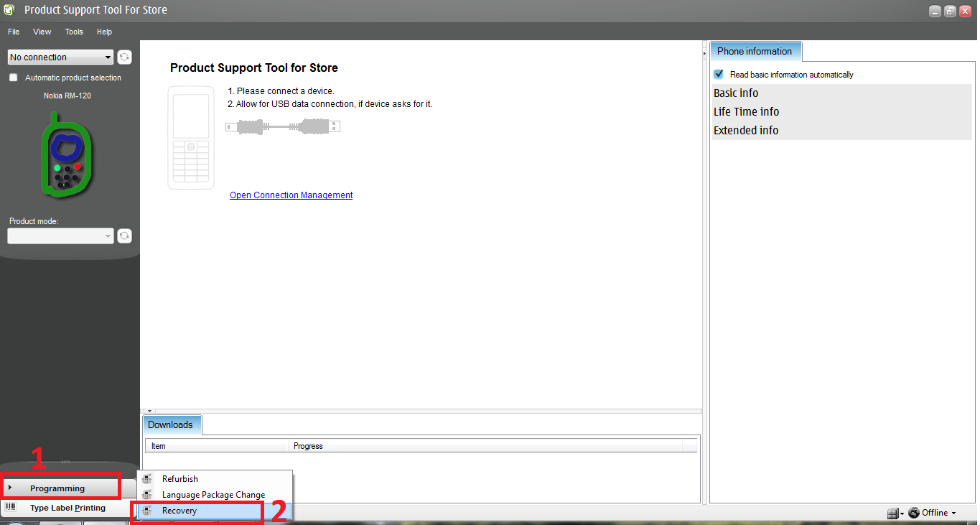This screenshot has height=525, width=980.
Task: Select the Phone information tab
Action: pyautogui.click(x=755, y=52)
